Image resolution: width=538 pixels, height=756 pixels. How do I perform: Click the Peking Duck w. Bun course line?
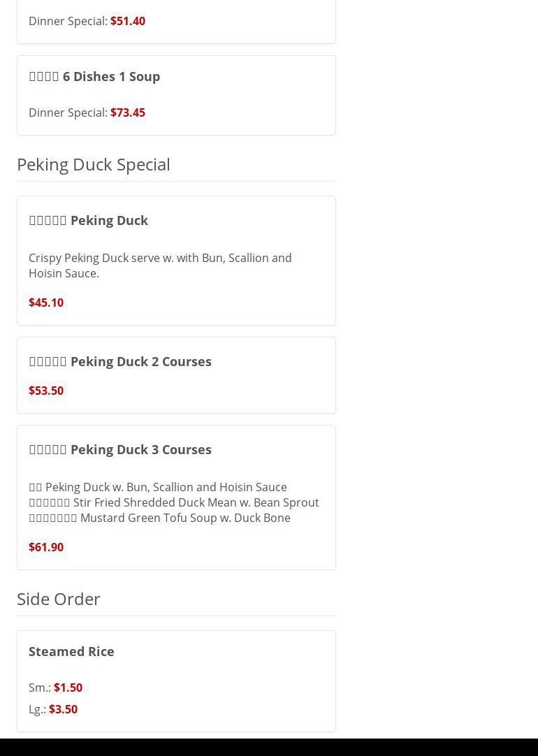click(158, 487)
